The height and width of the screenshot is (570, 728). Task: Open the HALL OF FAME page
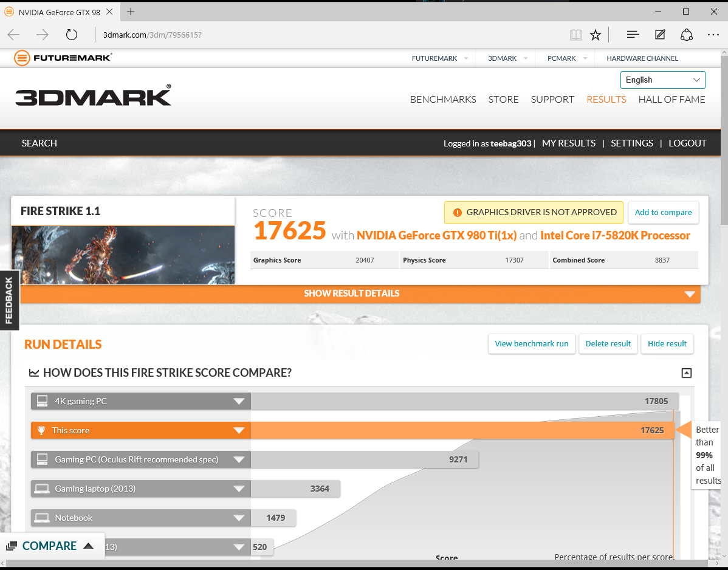(x=672, y=99)
